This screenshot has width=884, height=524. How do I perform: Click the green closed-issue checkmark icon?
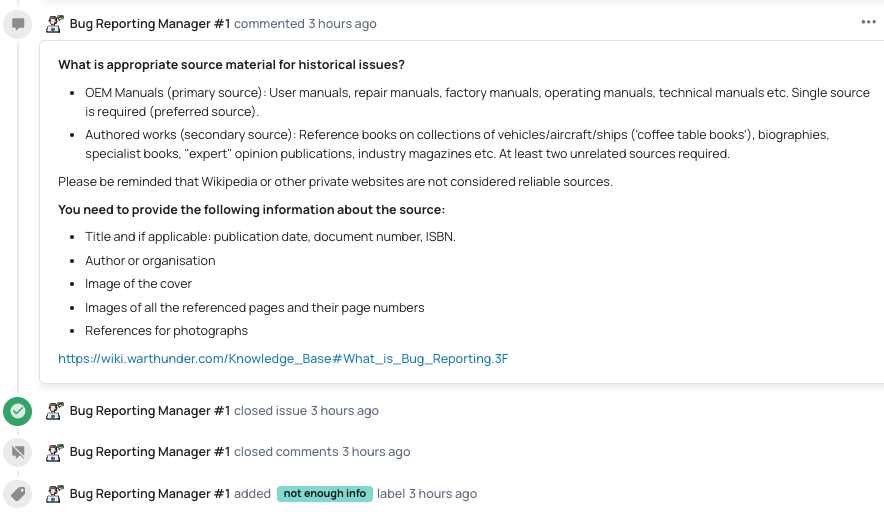pos(18,411)
